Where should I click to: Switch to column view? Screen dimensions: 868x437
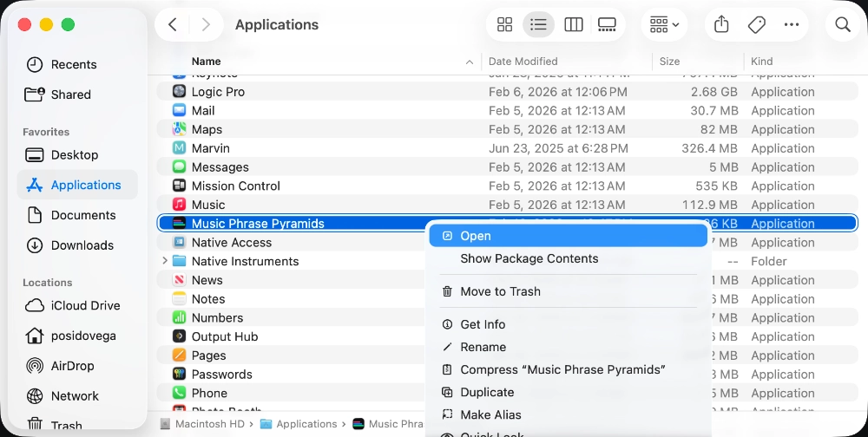coord(573,24)
